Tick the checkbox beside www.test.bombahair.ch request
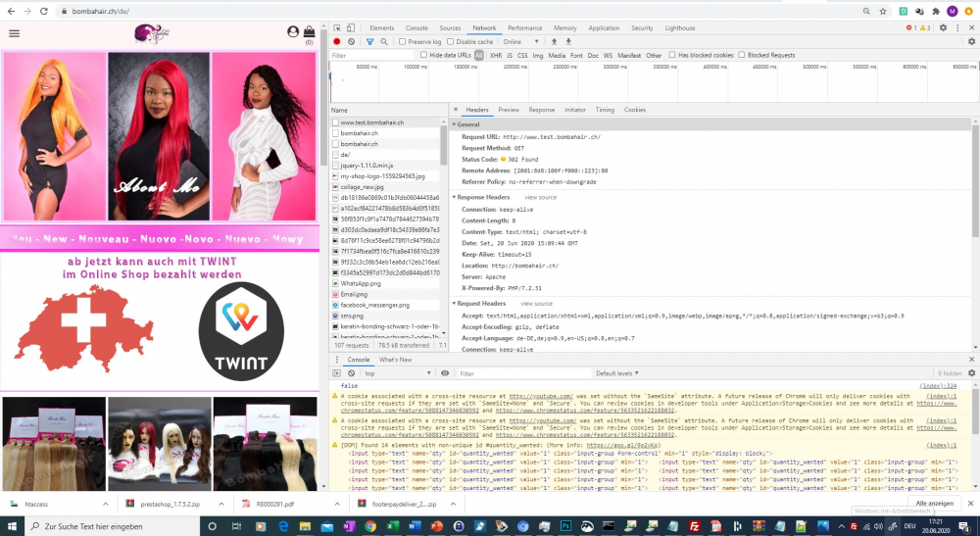The height and width of the screenshot is (536, 980). [x=335, y=122]
